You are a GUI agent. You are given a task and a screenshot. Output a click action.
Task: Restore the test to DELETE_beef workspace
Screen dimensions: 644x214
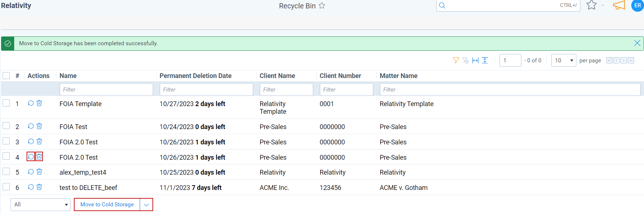[x=31, y=187]
